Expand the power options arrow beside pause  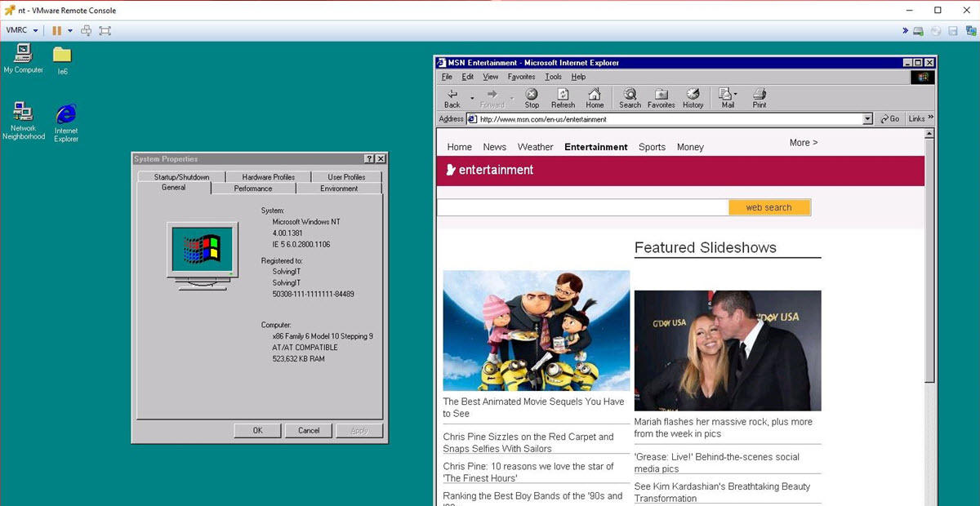tap(70, 31)
